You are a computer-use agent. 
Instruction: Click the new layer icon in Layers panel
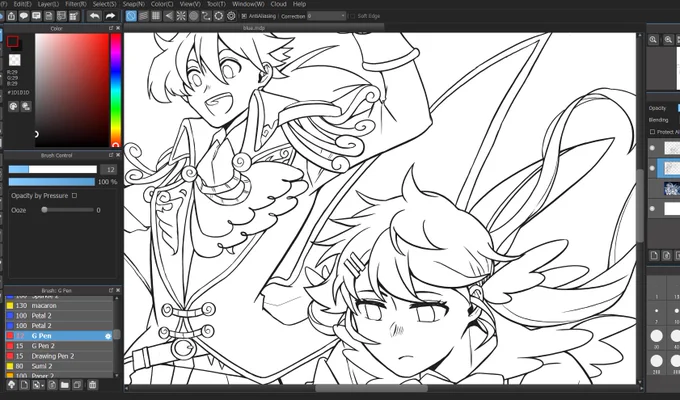(x=654, y=256)
